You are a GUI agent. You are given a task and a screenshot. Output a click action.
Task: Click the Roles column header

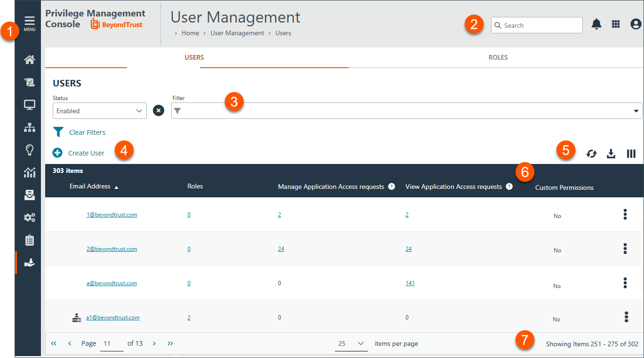[x=195, y=187]
